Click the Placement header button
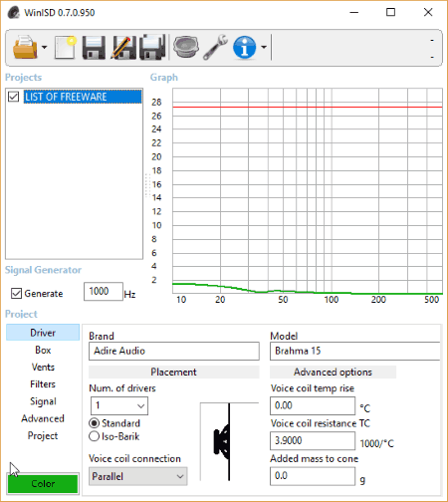Viewport: 448px width, 502px height. click(174, 373)
